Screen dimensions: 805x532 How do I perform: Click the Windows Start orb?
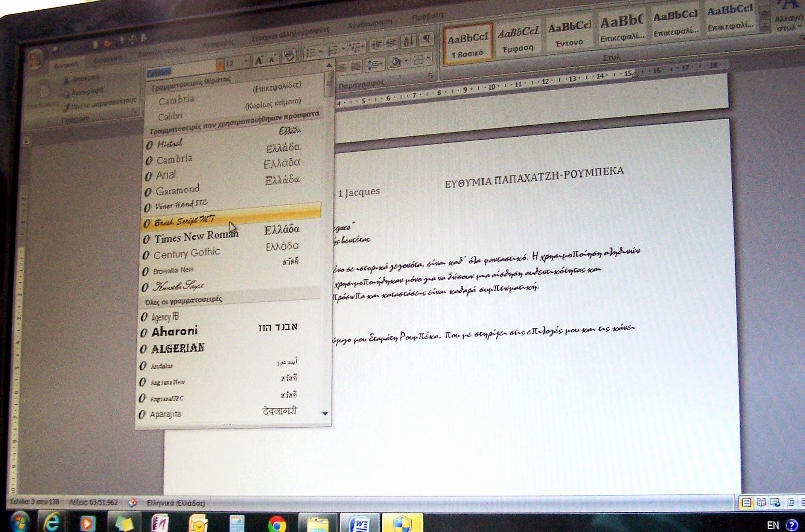pyautogui.click(x=19, y=523)
